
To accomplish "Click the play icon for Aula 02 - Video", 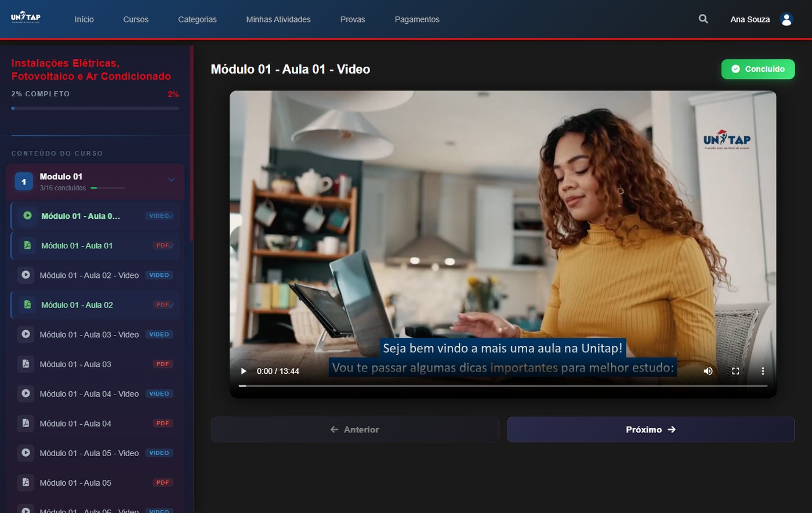I will coord(26,275).
